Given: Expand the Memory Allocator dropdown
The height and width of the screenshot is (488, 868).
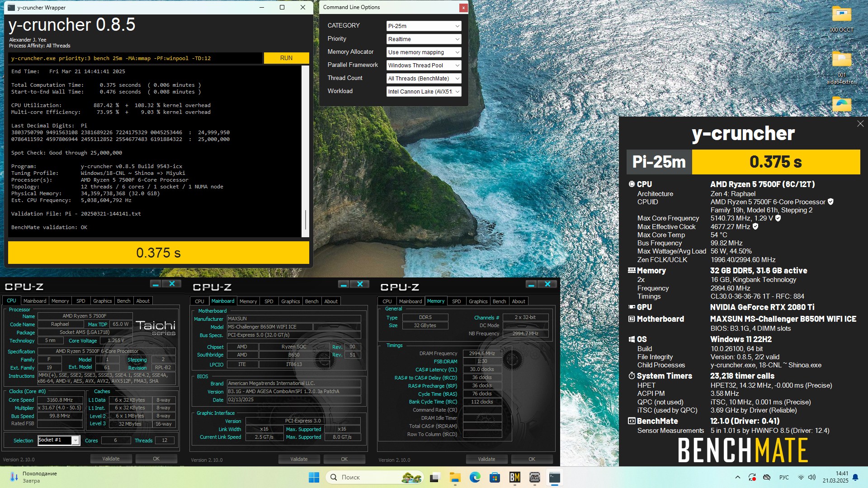Looking at the screenshot, I should click(x=424, y=52).
